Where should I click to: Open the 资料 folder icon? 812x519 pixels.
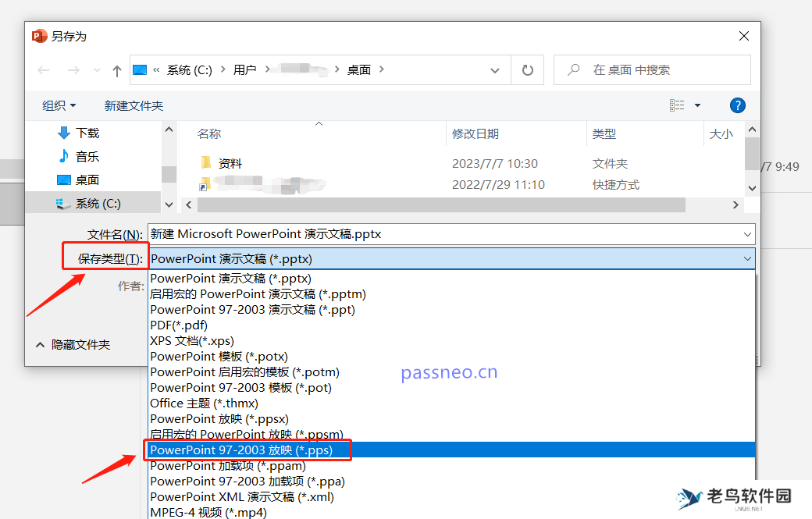206,163
